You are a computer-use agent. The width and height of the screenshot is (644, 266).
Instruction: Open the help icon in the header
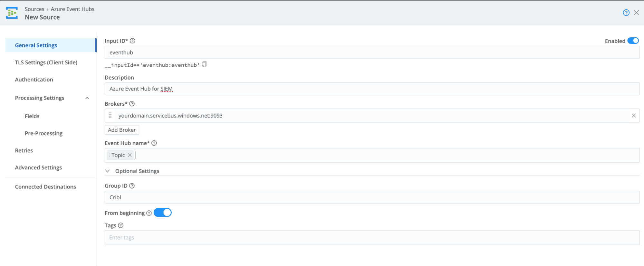(626, 13)
